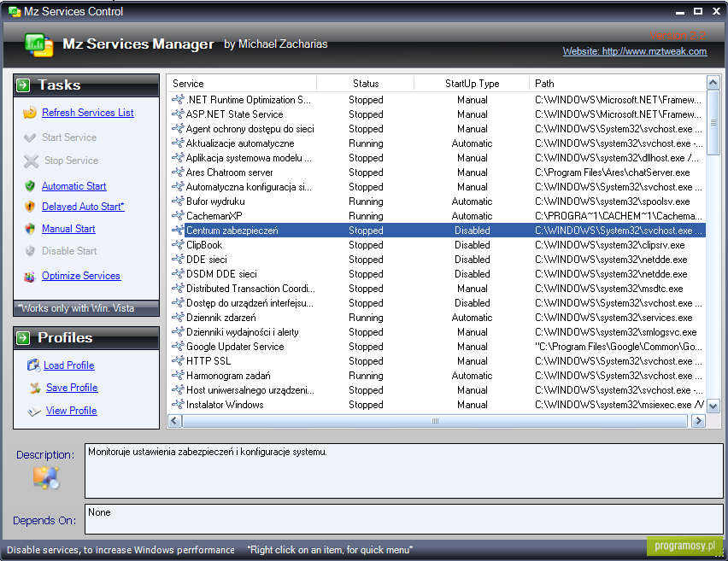Click View Profile link
Viewport: 728px width, 561px height.
click(72, 411)
